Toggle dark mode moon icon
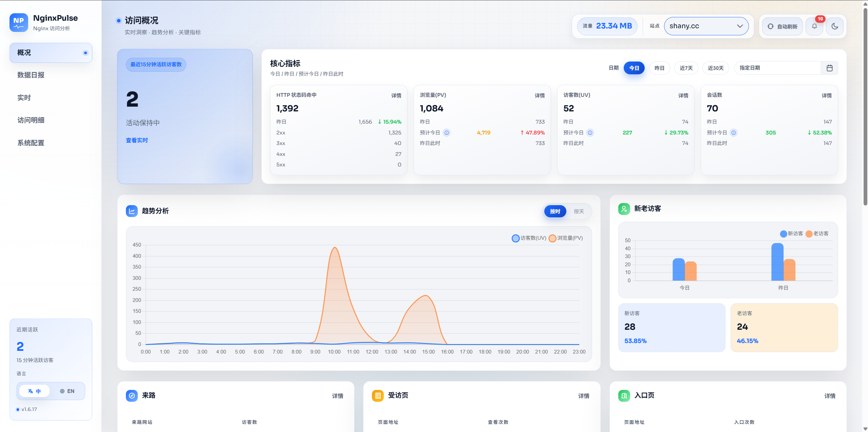The image size is (868, 432). point(835,26)
